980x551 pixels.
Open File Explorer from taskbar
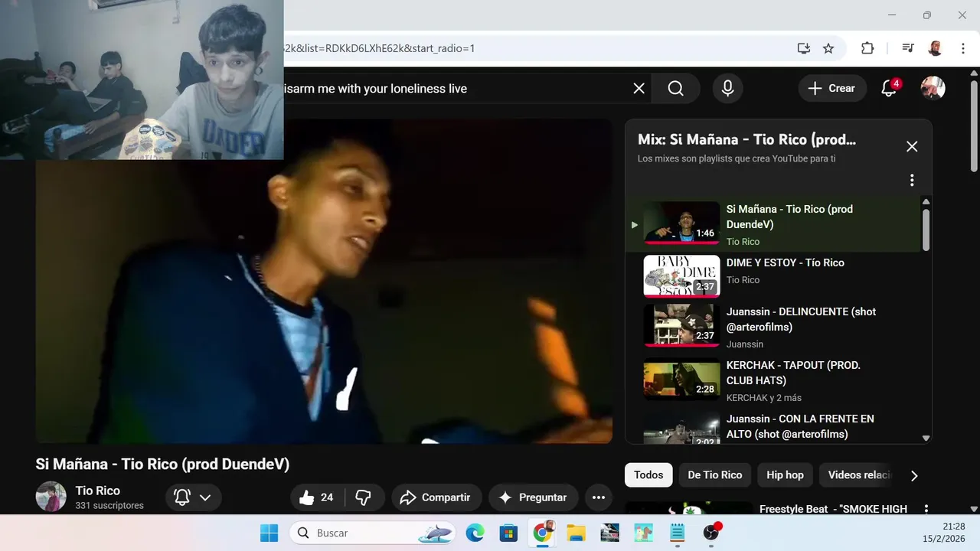click(576, 533)
